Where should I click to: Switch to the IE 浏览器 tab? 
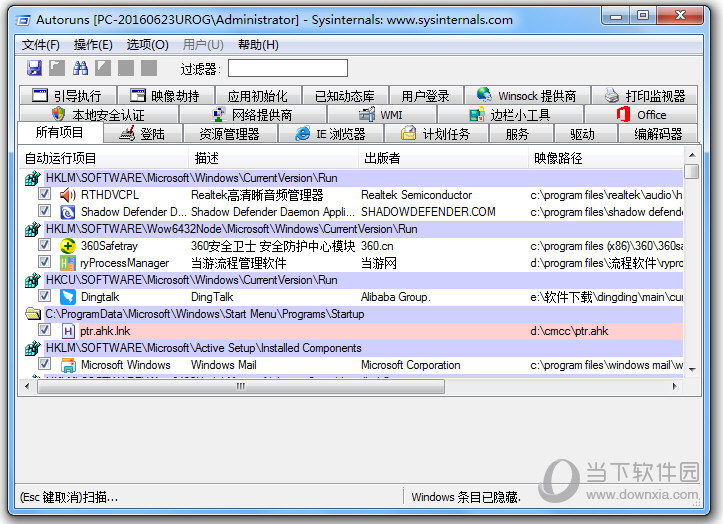331,134
